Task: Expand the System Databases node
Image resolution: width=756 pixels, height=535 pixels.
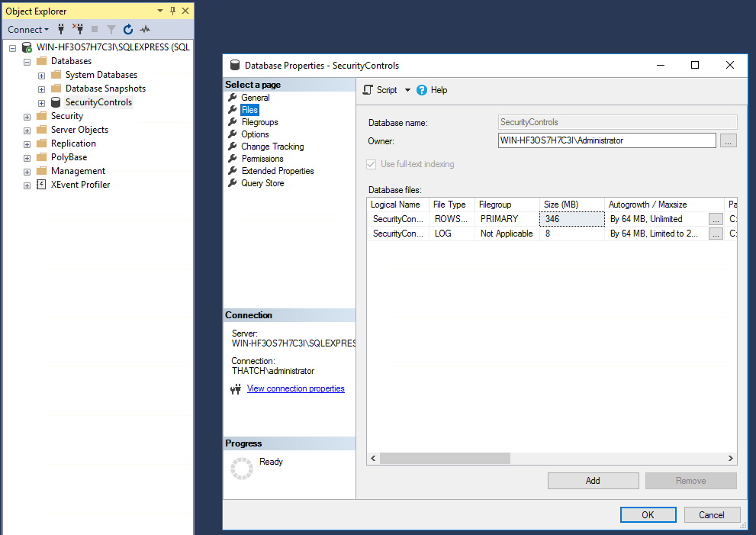Action: click(x=41, y=75)
